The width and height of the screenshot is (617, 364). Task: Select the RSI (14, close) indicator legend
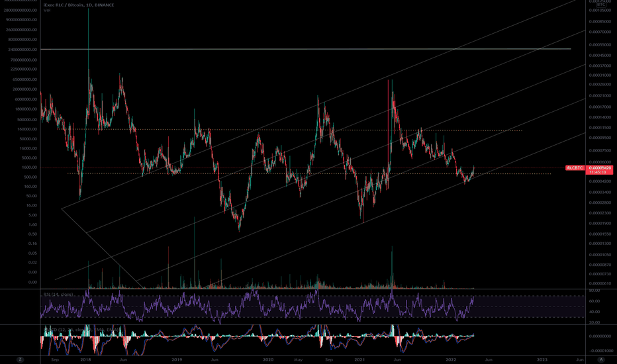(58, 295)
